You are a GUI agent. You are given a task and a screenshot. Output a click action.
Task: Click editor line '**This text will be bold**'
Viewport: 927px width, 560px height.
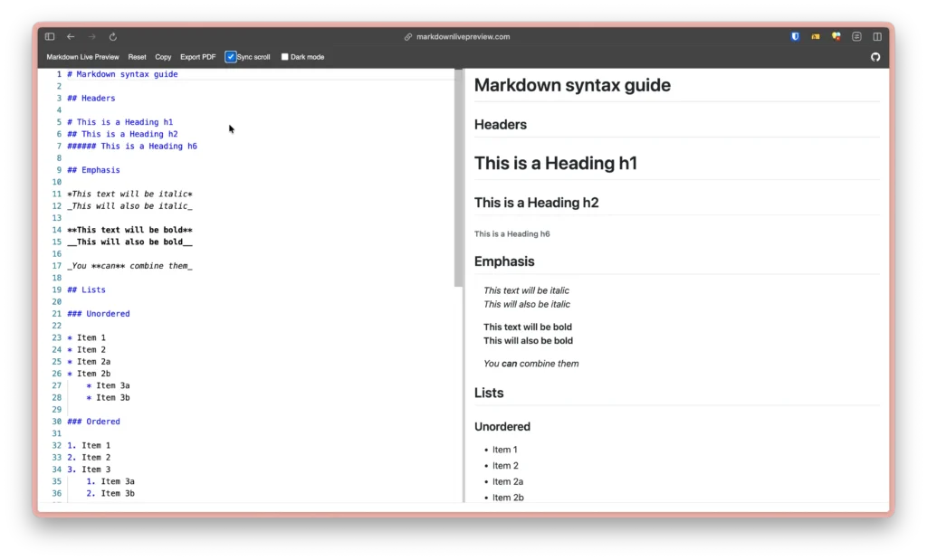click(x=129, y=230)
